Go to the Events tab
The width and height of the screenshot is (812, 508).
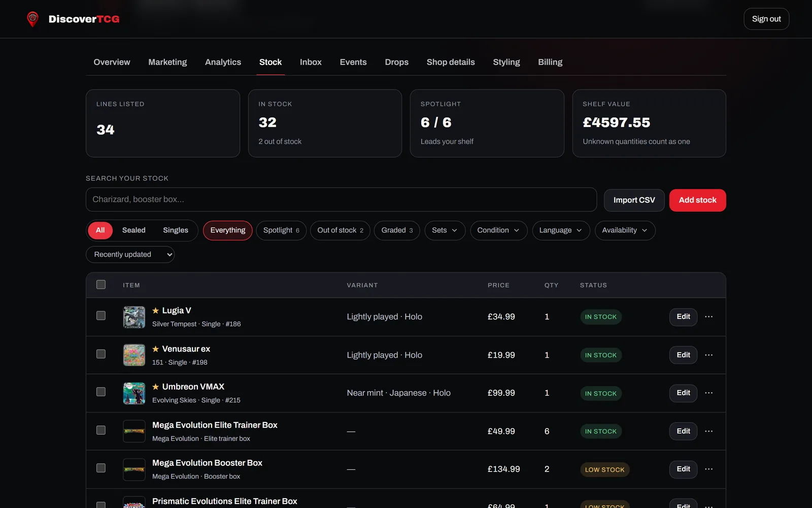353,62
